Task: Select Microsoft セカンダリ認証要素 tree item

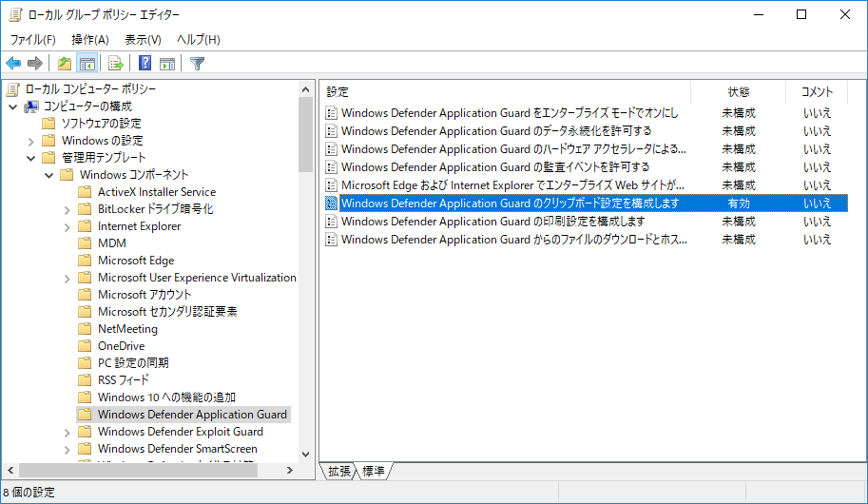Action: pyautogui.click(x=167, y=312)
